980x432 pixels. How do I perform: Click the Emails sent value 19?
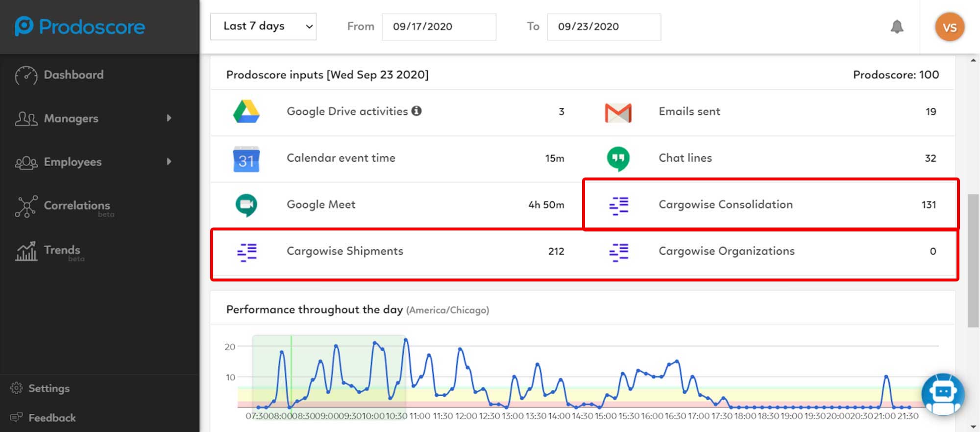(x=931, y=112)
